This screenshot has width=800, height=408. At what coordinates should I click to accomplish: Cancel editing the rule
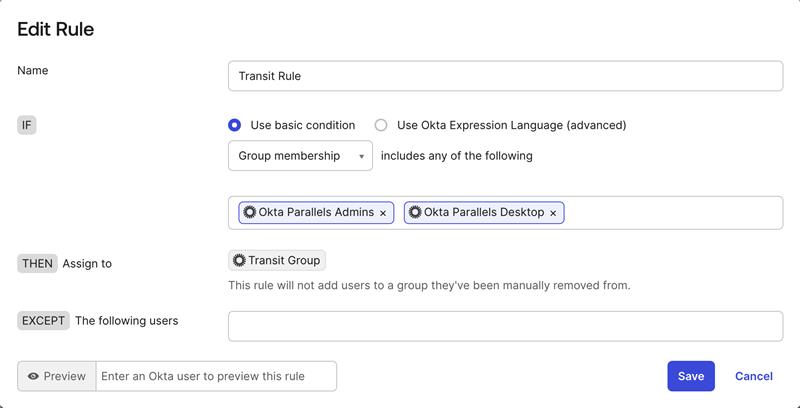[754, 376]
